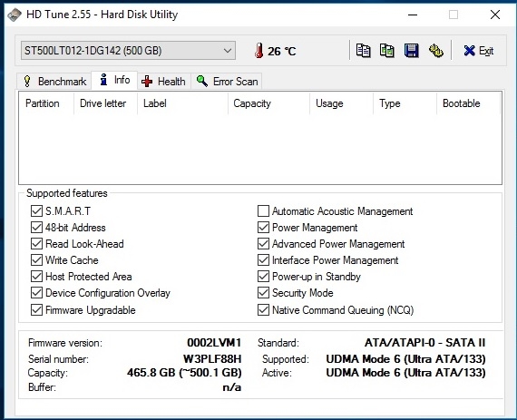Toggle the Power Management checkbox
The height and width of the screenshot is (420, 517).
pyautogui.click(x=263, y=228)
